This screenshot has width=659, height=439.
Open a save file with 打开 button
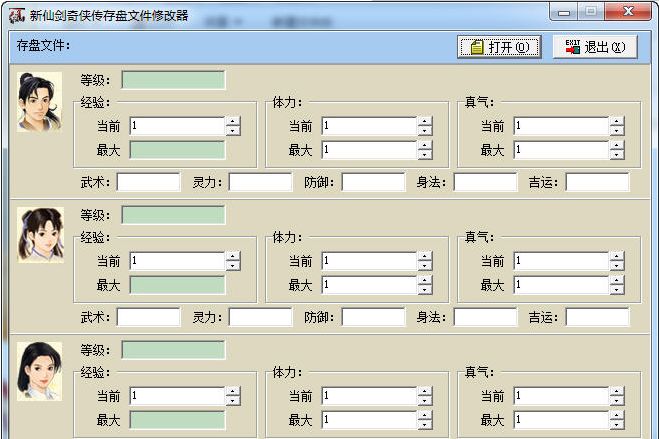point(499,47)
